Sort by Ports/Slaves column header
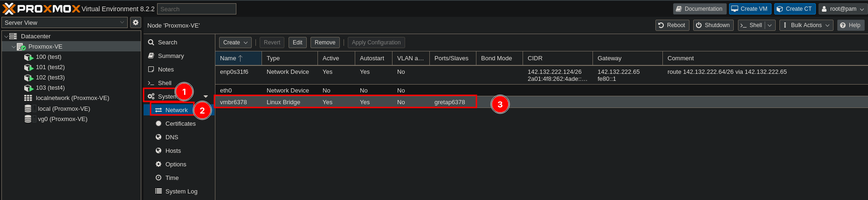 (453, 58)
